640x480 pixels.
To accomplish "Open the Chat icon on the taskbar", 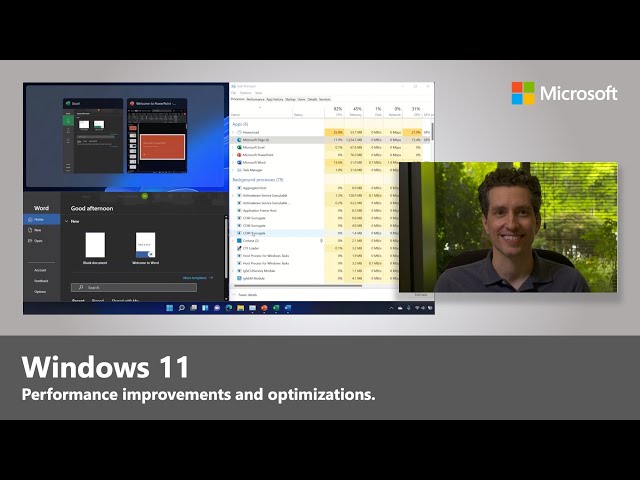I will (x=217, y=308).
